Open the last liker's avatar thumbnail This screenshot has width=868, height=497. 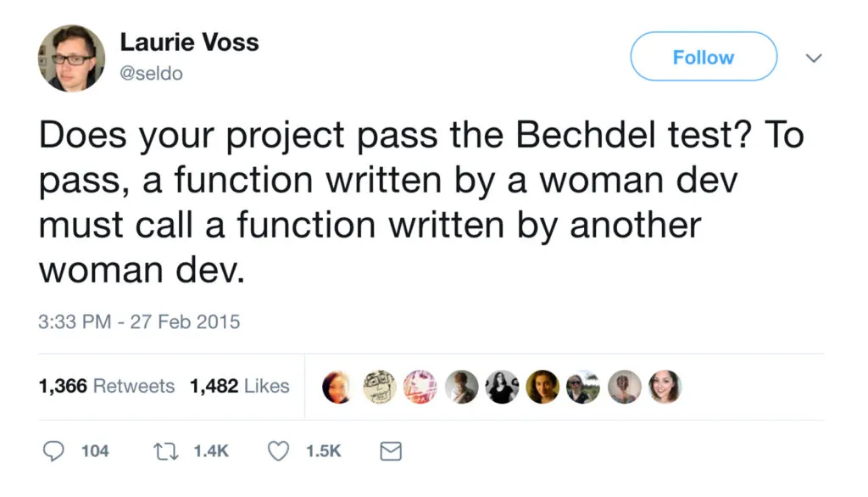[665, 386]
